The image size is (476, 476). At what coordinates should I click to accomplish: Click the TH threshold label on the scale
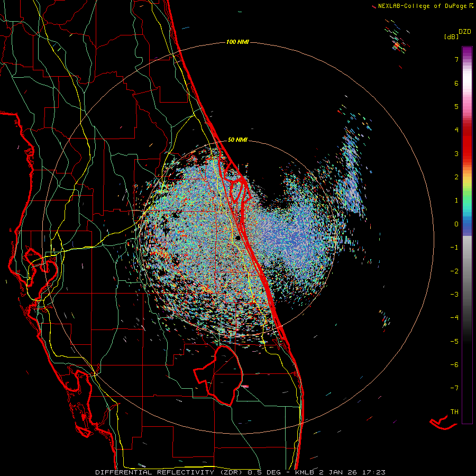(x=454, y=411)
